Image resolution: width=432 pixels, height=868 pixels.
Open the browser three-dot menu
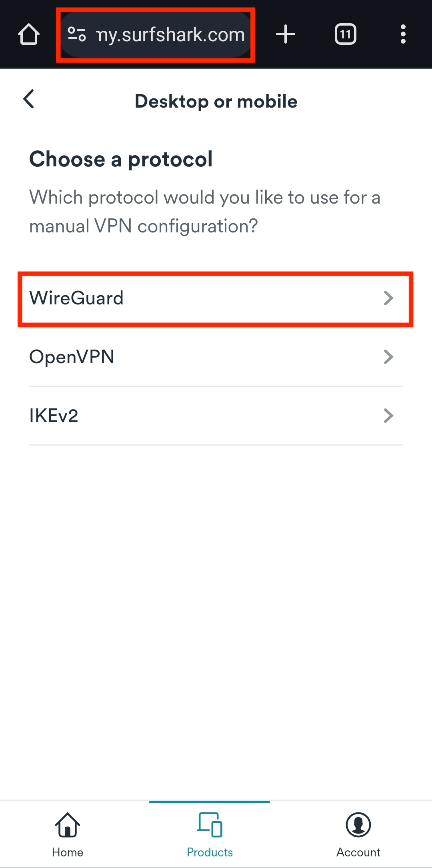(403, 34)
